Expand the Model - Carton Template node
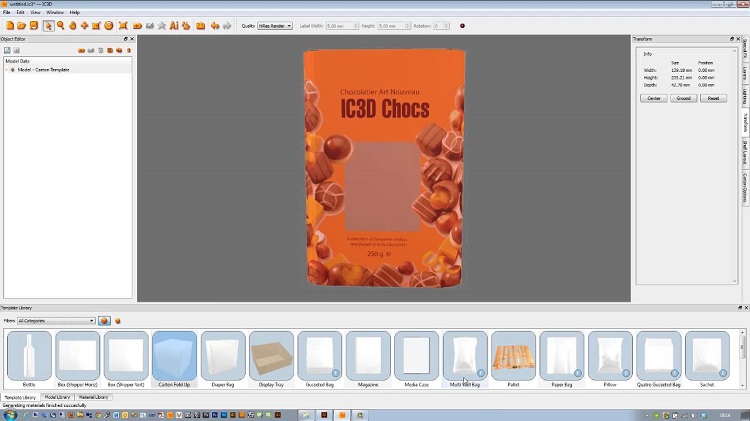Viewport: 750px width, 421px height. tap(7, 70)
